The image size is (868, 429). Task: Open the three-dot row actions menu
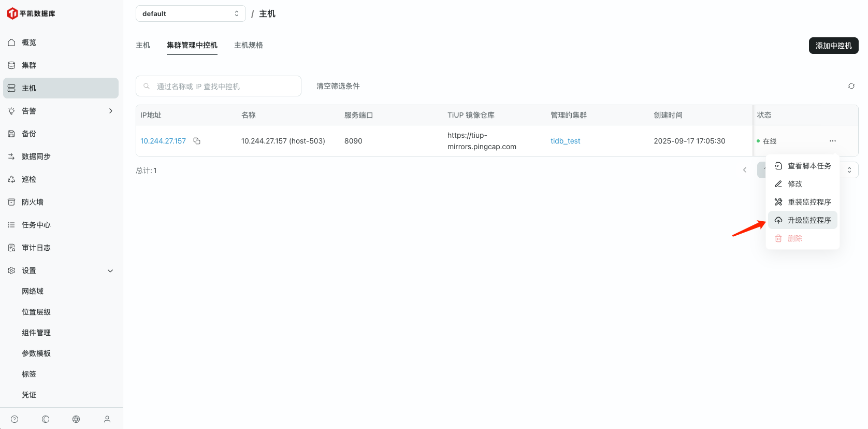(832, 141)
